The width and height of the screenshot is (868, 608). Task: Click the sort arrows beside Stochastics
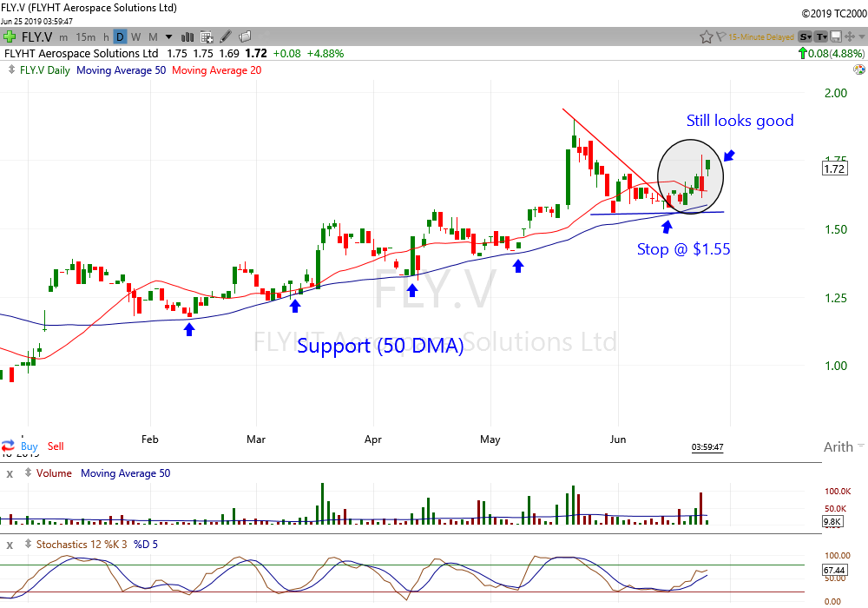(x=28, y=544)
